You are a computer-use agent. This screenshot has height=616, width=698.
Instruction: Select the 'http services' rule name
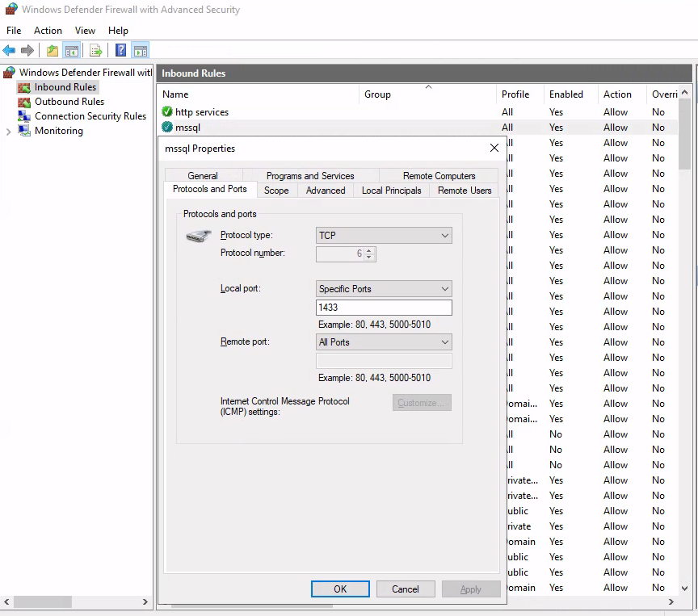(202, 112)
